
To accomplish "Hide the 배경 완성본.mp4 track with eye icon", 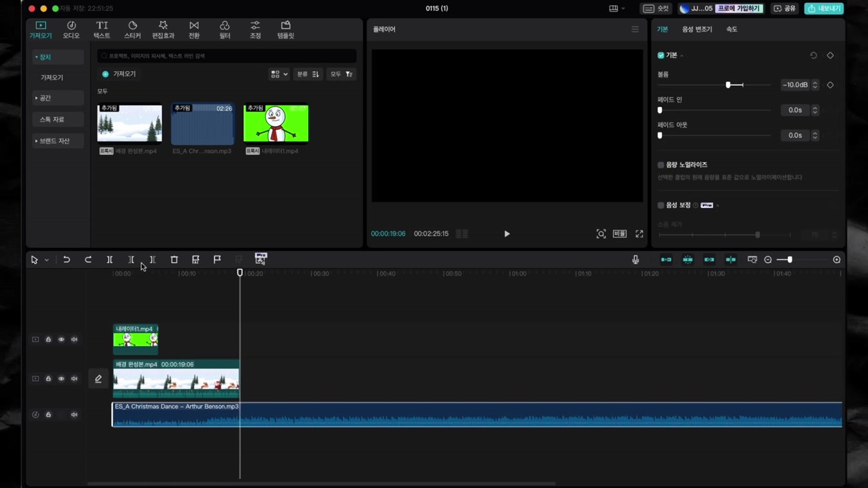I will point(61,379).
